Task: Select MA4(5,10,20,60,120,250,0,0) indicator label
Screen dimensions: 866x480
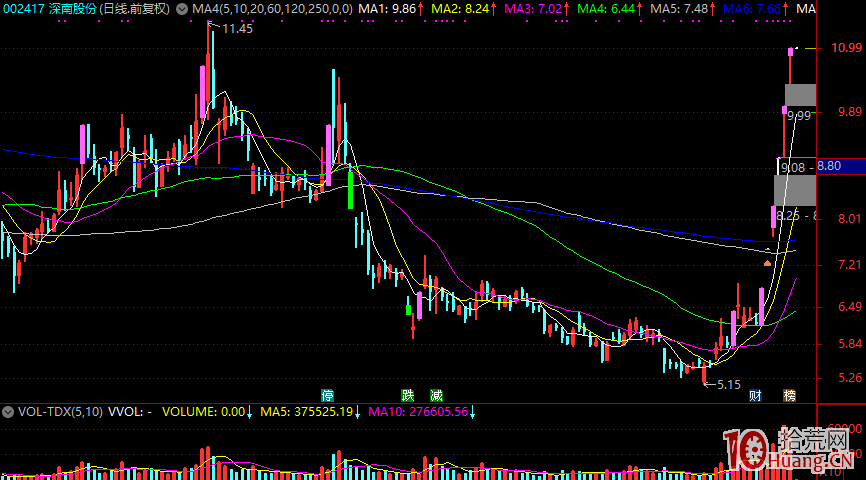Action: tap(272, 9)
